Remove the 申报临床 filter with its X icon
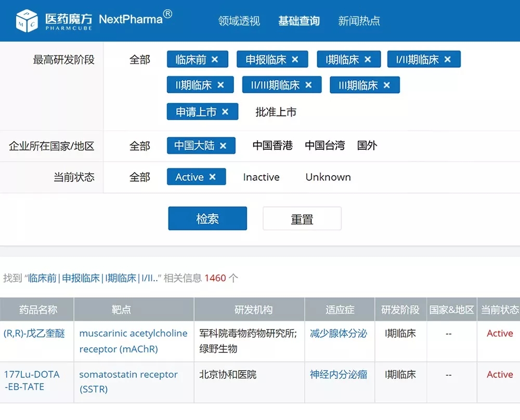Image resolution: width=520 pixels, height=420 pixels. pyautogui.click(x=295, y=60)
